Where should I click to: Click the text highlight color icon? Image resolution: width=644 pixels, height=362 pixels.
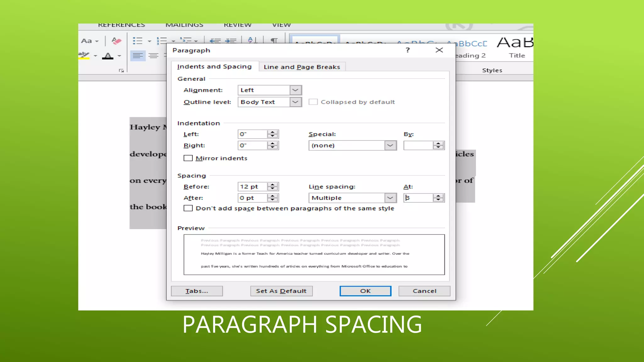click(x=84, y=56)
